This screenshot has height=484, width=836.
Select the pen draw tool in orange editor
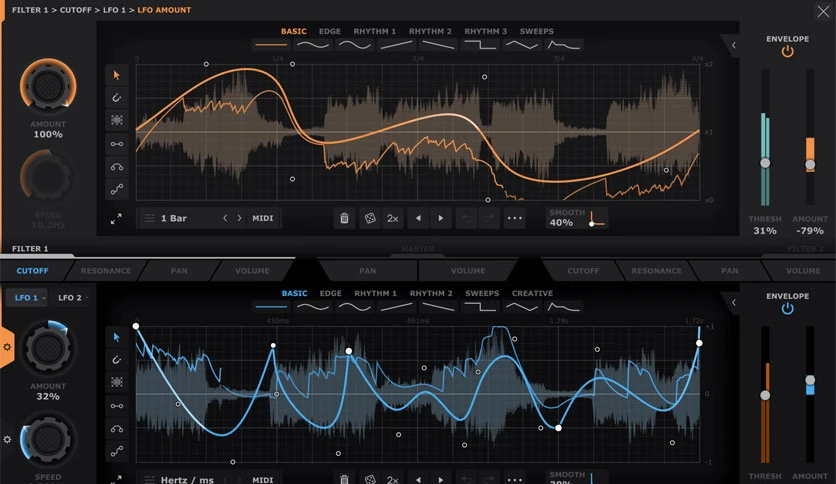pos(117,98)
